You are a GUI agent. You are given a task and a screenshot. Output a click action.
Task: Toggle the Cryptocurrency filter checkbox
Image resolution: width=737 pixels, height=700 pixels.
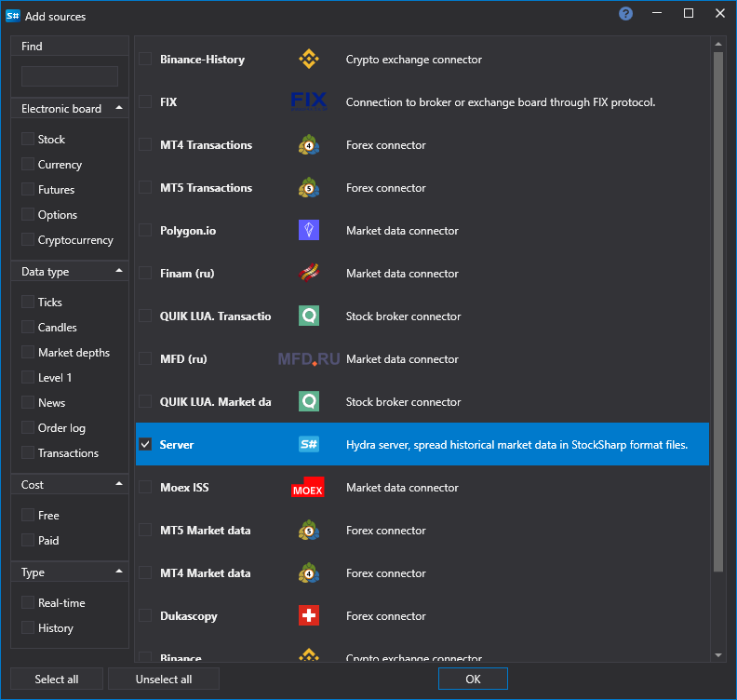tap(28, 240)
